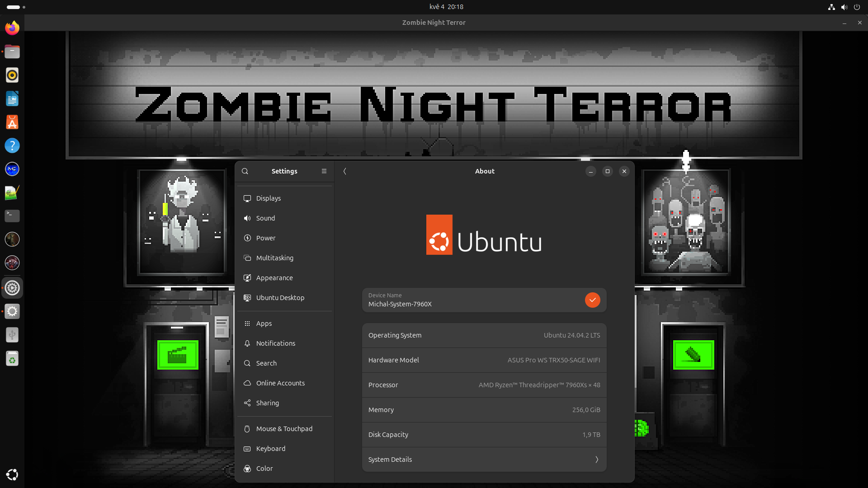The image size is (868, 488).
Task: Go back using the About back arrow
Action: (345, 171)
